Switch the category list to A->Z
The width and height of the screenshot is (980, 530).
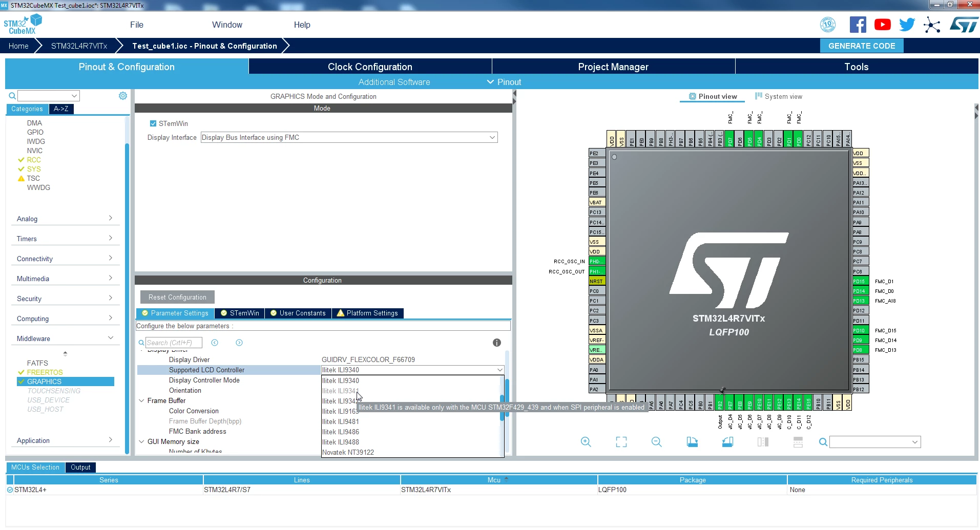pos(61,109)
